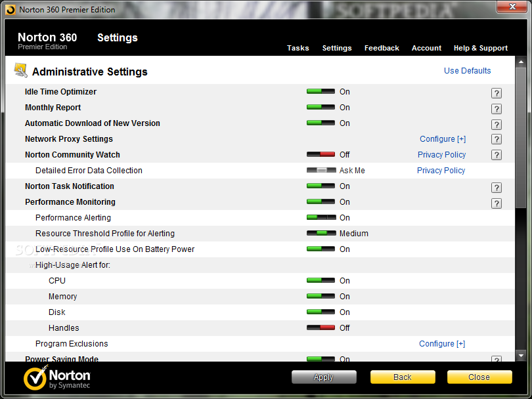Toggle Performance Alerting switch

point(321,218)
